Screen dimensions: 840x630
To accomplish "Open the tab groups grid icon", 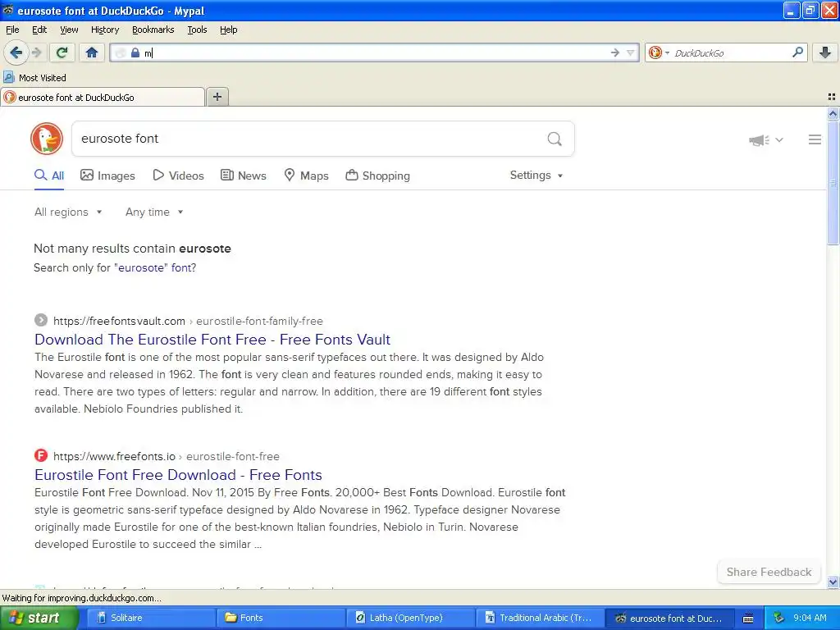I will click(x=832, y=97).
